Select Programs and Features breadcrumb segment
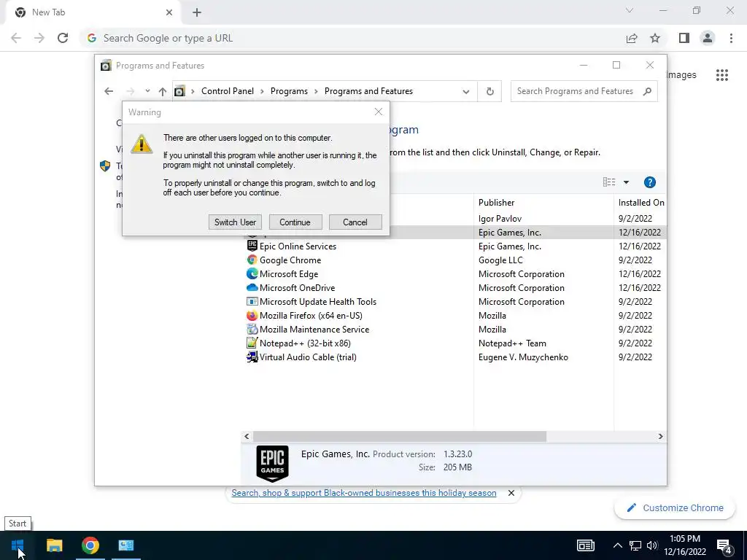The width and height of the screenshot is (747, 560). (x=368, y=91)
